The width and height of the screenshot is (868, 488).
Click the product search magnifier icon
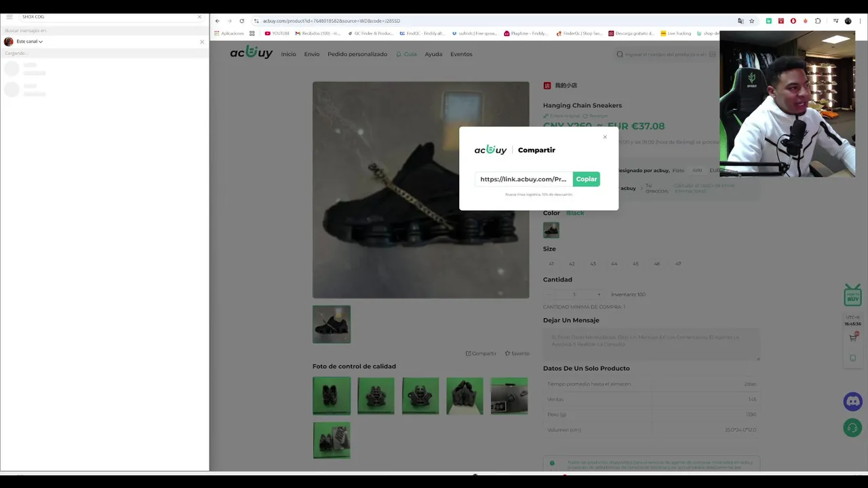[620, 54]
